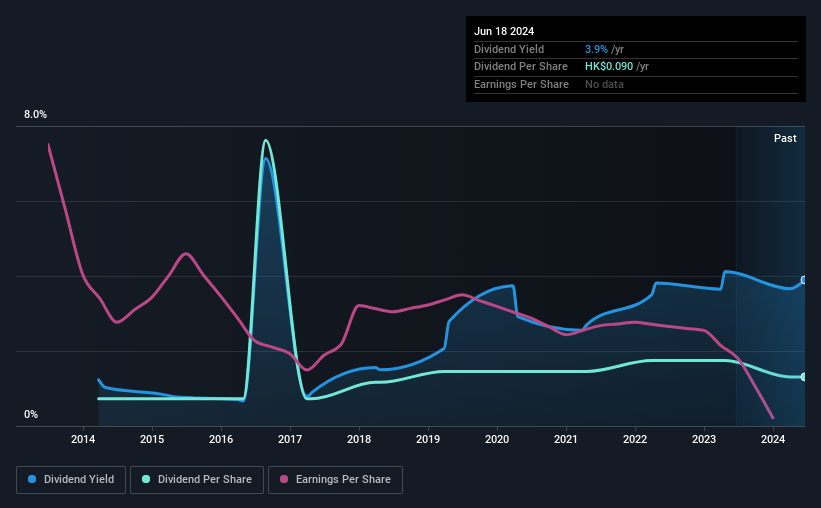The width and height of the screenshot is (821, 508).
Task: Click the teal Dividend Per Share legend dot
Action: pos(146,479)
